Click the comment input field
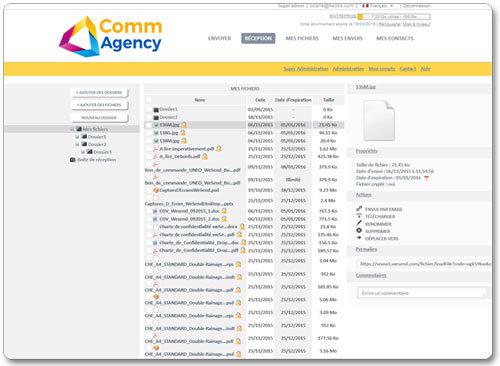This screenshot has height=366, width=500. 421,293
